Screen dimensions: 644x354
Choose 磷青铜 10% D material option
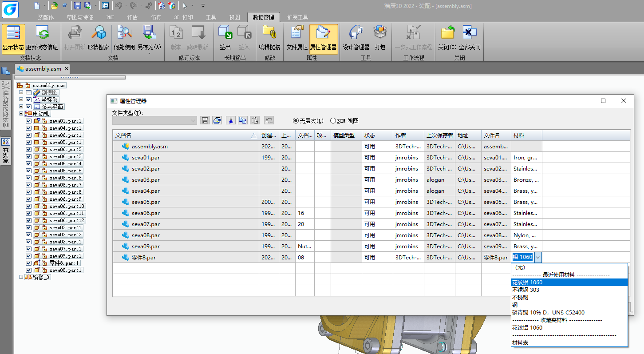coord(569,312)
